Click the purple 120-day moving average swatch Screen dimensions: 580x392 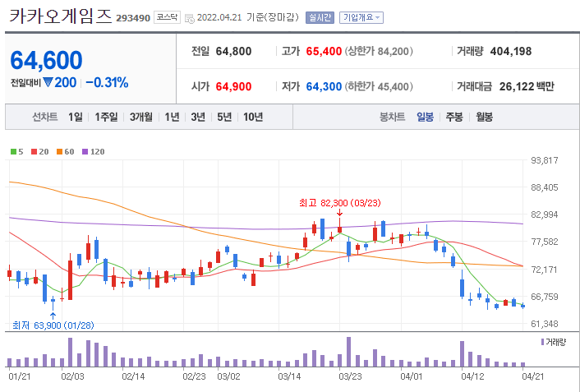pos(85,152)
